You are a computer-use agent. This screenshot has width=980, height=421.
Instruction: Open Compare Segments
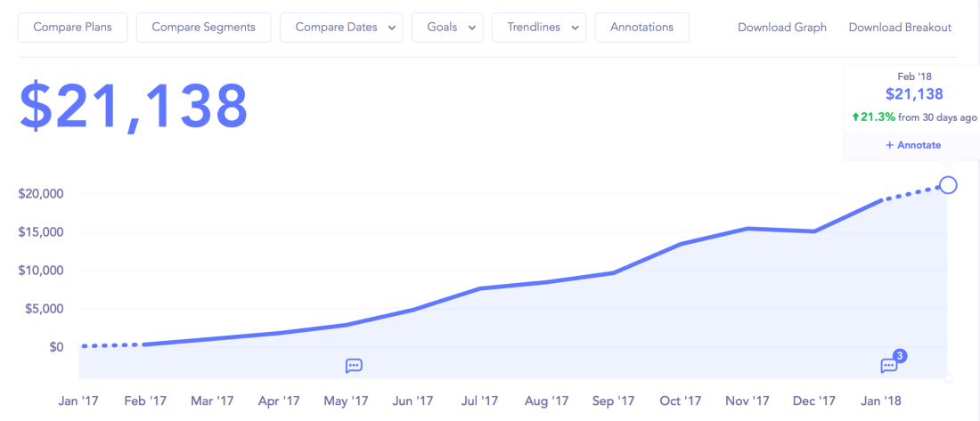tap(203, 28)
